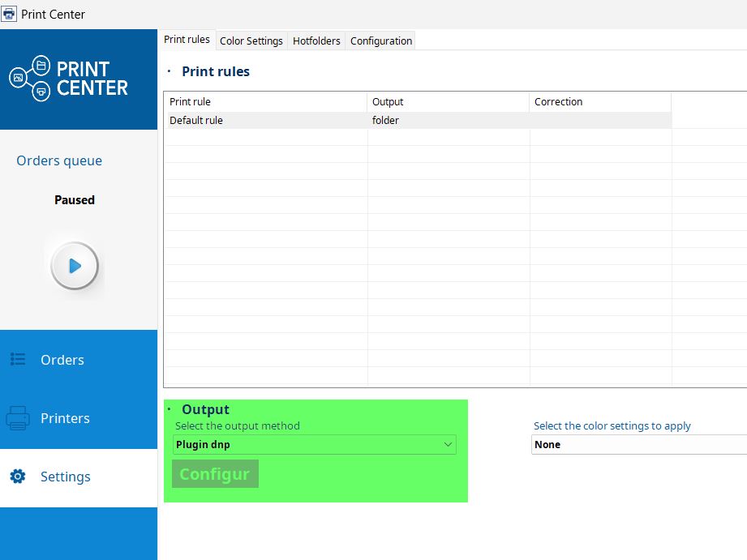Image resolution: width=747 pixels, height=560 pixels.
Task: Click the Configure button
Action: coord(215,474)
